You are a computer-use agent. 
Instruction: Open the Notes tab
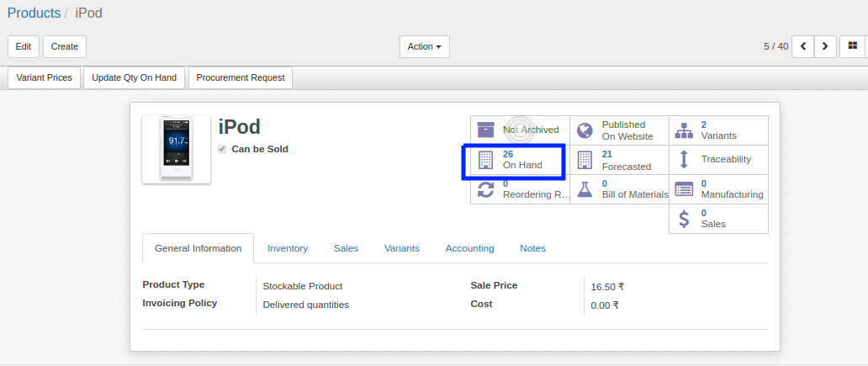533,248
